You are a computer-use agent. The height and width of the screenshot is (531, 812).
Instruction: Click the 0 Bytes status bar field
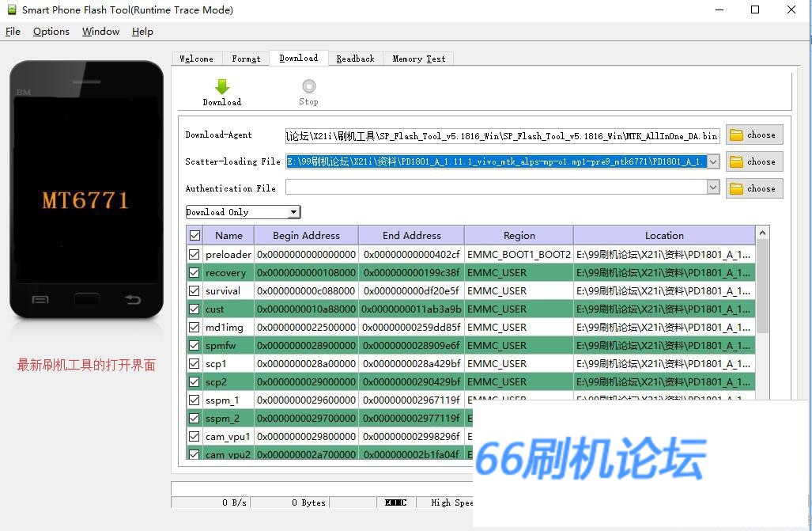289,503
